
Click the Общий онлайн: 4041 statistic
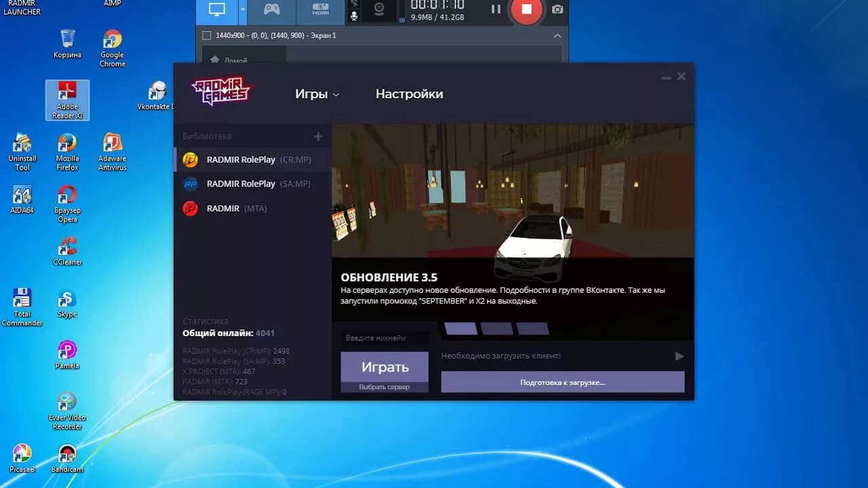pyautogui.click(x=229, y=333)
